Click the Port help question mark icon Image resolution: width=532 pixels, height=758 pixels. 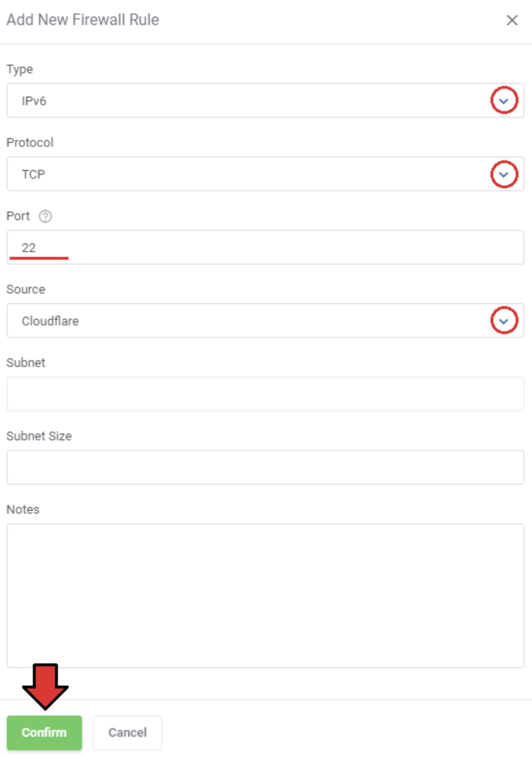tap(45, 216)
